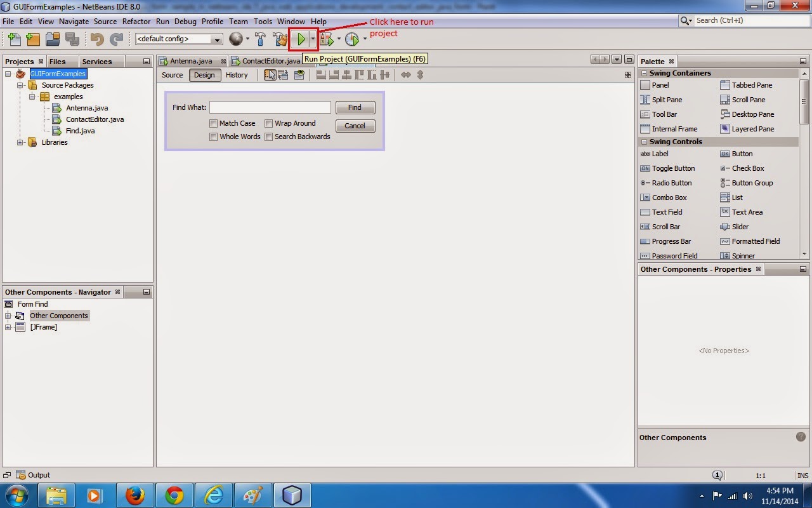Pick Text Area component in Palette
Image resolution: width=812 pixels, height=508 pixels.
[x=741, y=212]
